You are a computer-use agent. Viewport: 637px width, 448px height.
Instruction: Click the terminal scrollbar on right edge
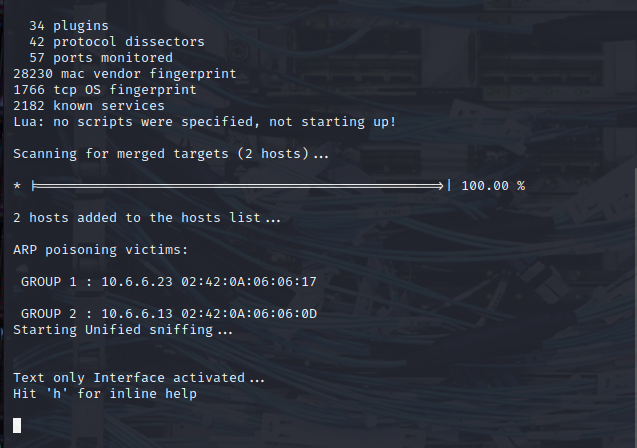click(635, 309)
